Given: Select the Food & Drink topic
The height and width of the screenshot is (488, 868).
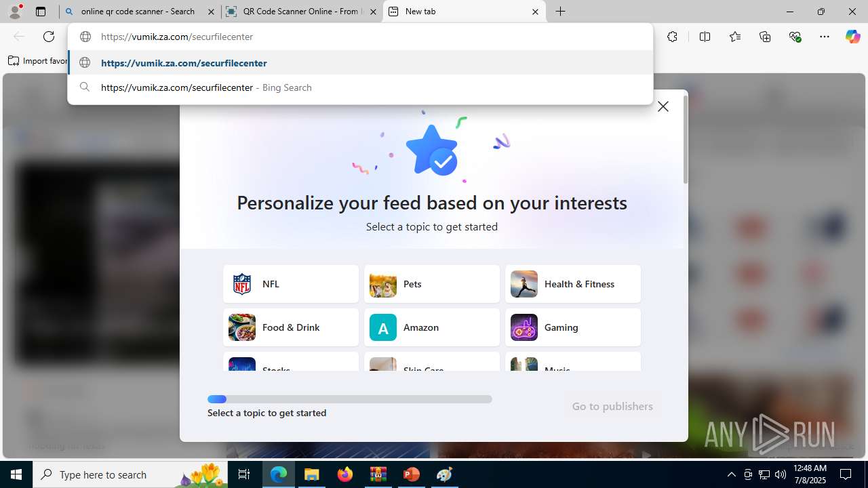Looking at the screenshot, I should pyautogui.click(x=291, y=327).
